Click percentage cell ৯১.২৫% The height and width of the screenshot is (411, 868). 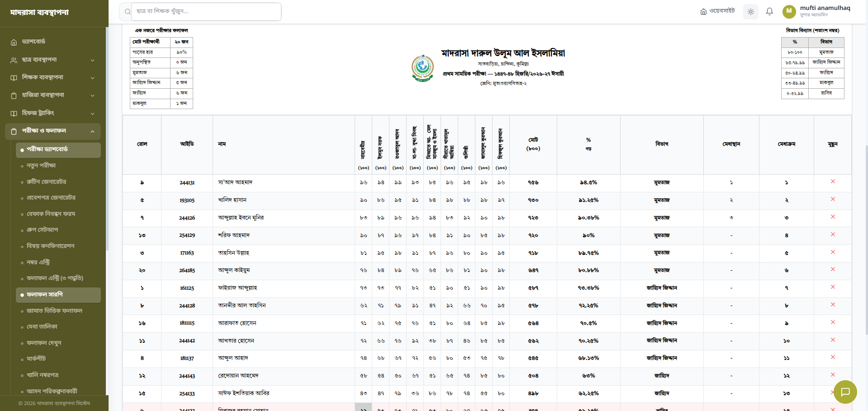tap(588, 201)
